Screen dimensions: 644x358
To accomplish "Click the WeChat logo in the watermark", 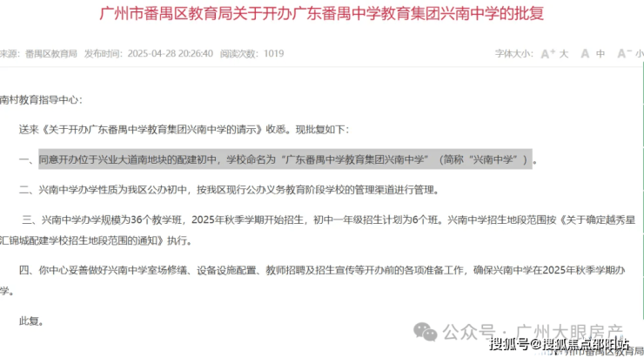I will [x=425, y=332].
